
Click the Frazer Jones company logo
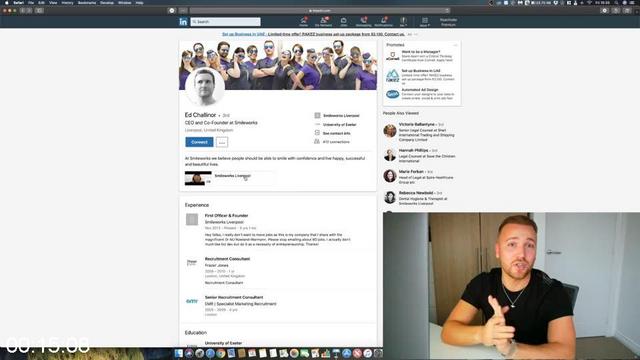pos(192,262)
